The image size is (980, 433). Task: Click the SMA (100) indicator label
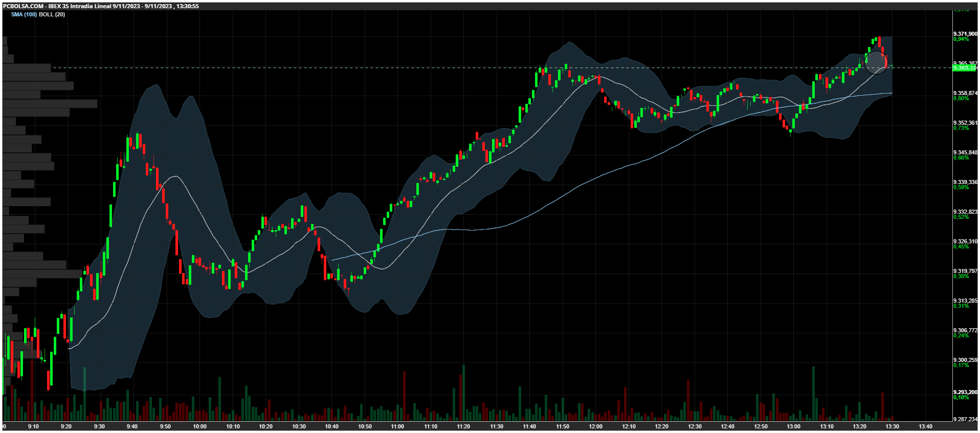point(24,14)
